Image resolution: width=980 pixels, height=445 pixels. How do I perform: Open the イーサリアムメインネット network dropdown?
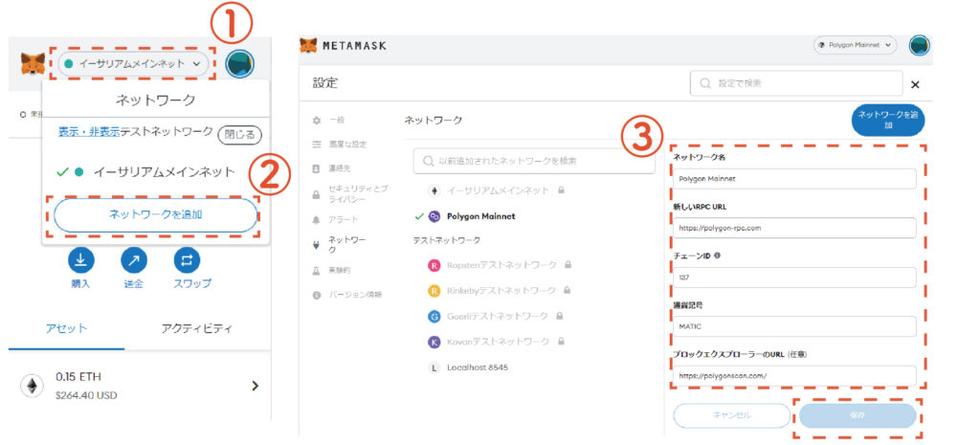pos(134,64)
